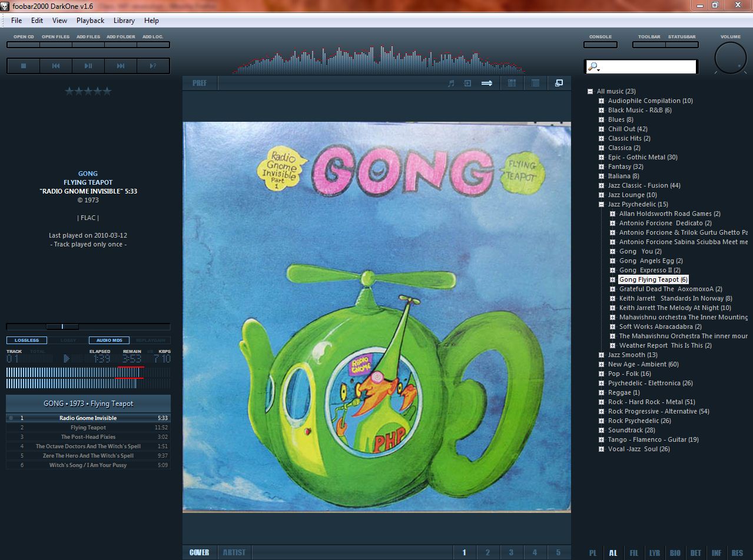
Task: Open the Library menu
Action: pyautogui.click(x=124, y=20)
